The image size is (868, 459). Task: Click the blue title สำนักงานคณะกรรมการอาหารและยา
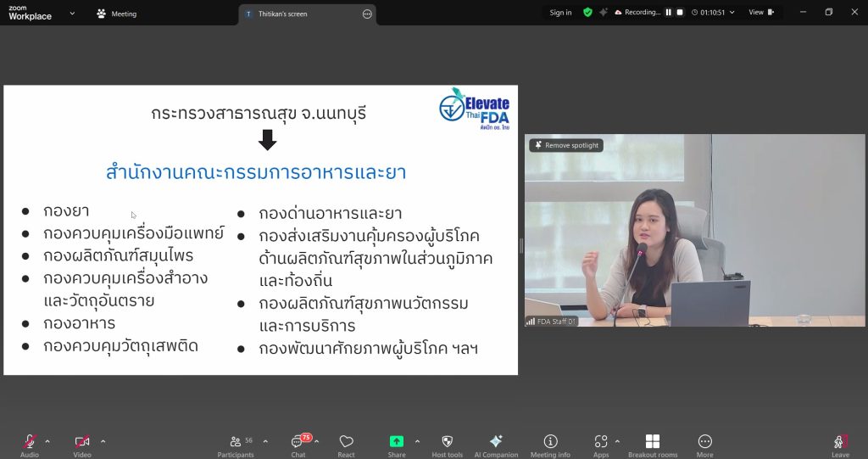pos(256,172)
